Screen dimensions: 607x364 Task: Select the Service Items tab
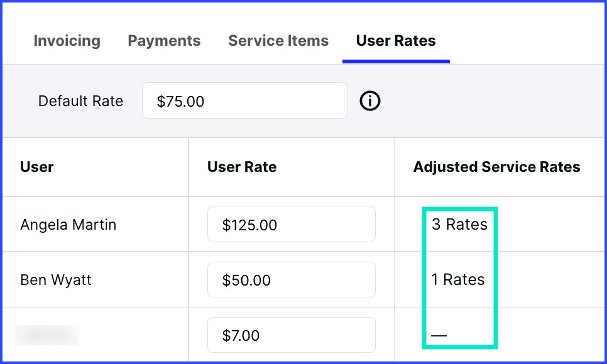pos(278,41)
